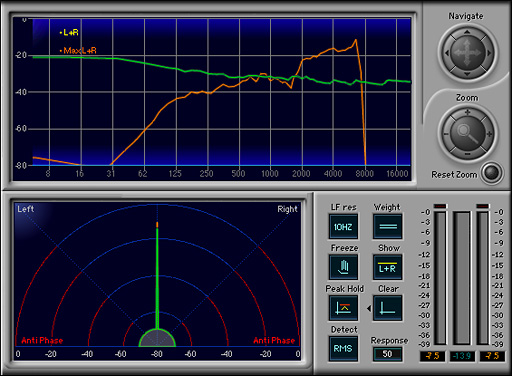Click the Clear button

click(388, 308)
